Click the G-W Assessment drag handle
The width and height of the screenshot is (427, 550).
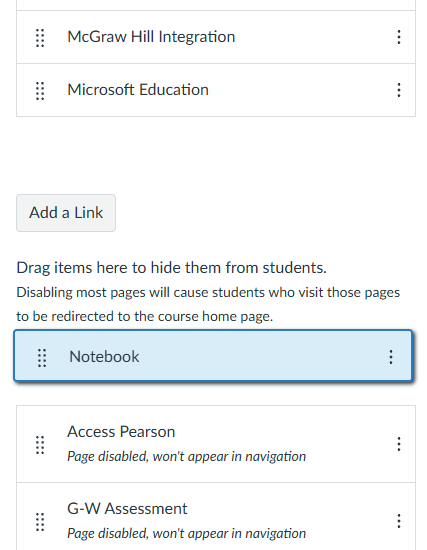(40, 522)
